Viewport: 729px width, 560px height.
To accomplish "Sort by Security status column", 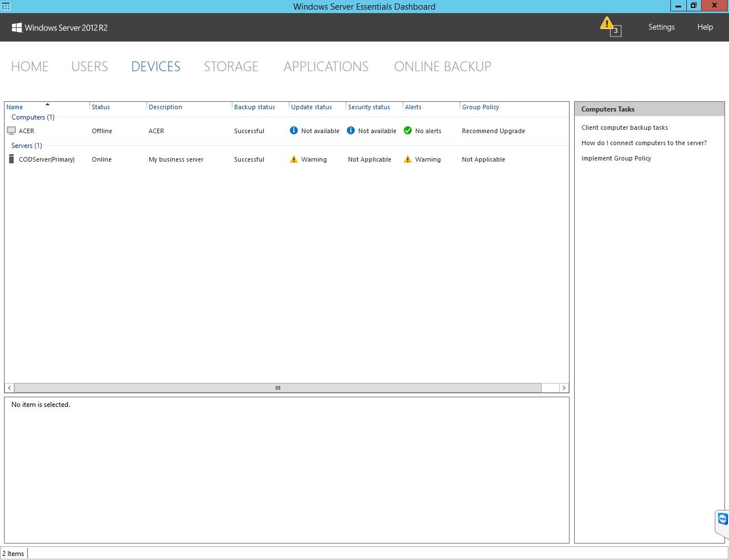I will coord(374,107).
